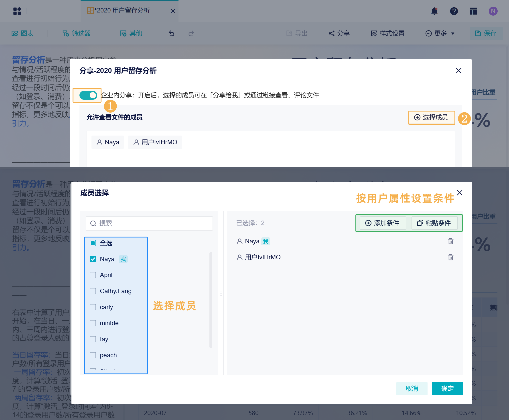509x420 pixels.
Task: Click the undo arrow icon
Action: pos(172,33)
